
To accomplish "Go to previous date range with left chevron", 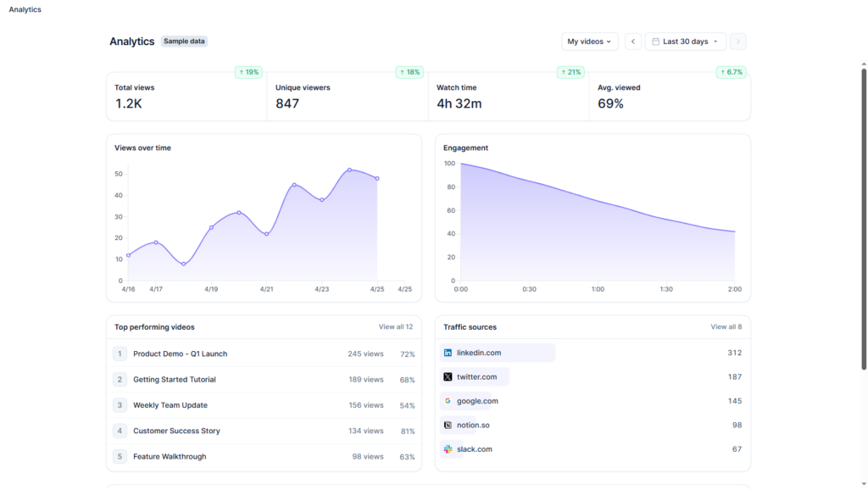I will pyautogui.click(x=633, y=42).
